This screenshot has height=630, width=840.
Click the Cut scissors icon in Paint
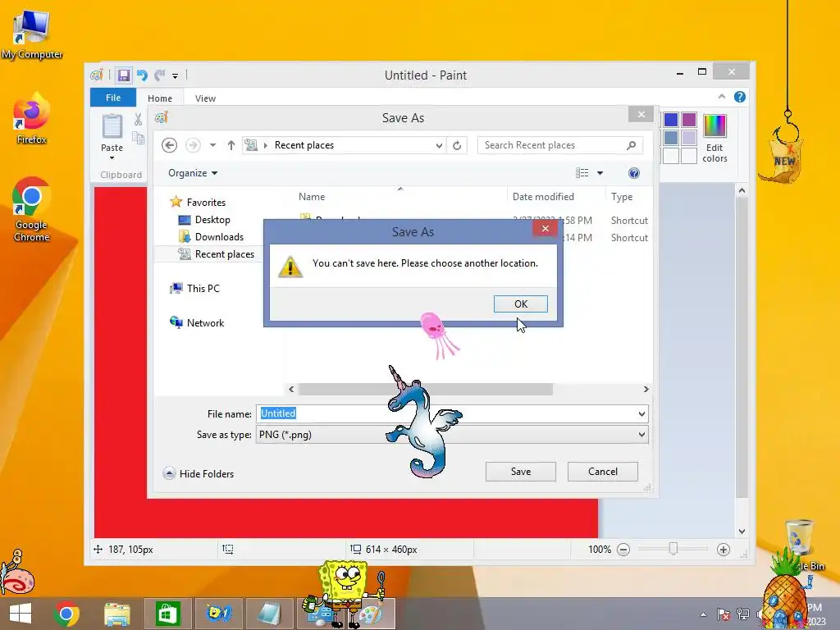coord(138,120)
